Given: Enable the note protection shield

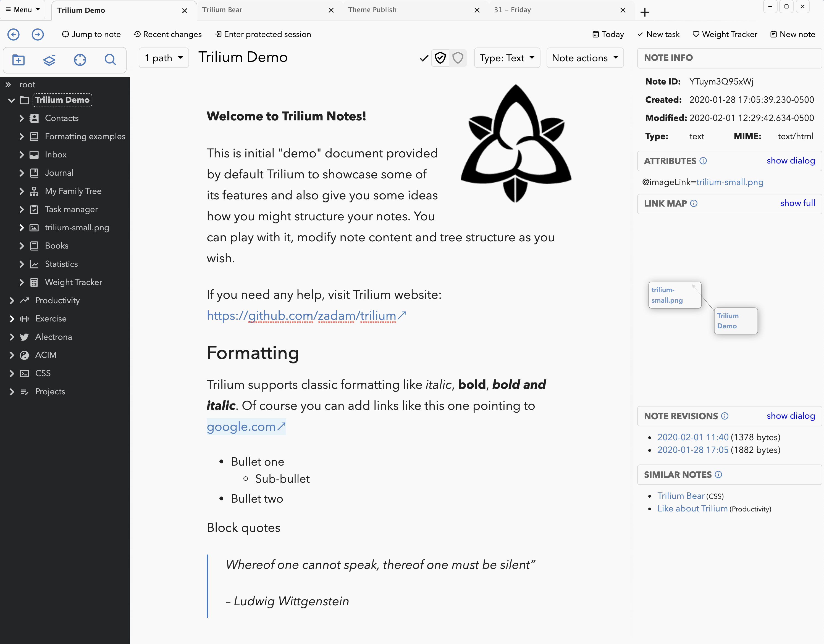Looking at the screenshot, I should click(440, 58).
